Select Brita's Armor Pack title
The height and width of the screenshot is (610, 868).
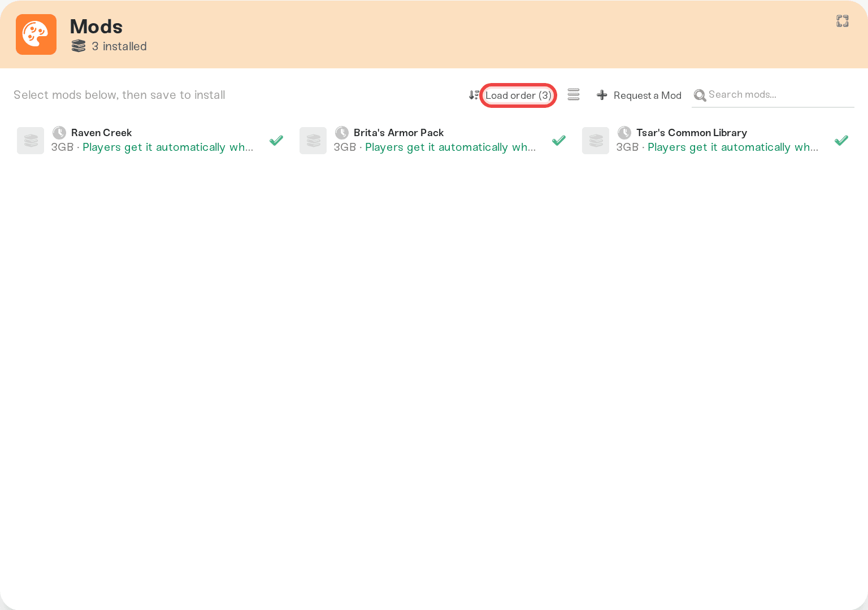pyautogui.click(x=398, y=133)
